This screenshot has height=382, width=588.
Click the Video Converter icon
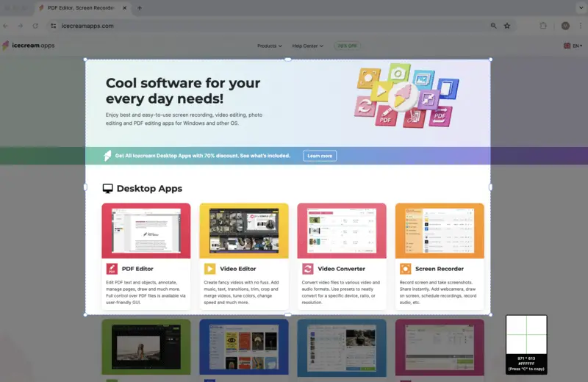[x=307, y=269]
